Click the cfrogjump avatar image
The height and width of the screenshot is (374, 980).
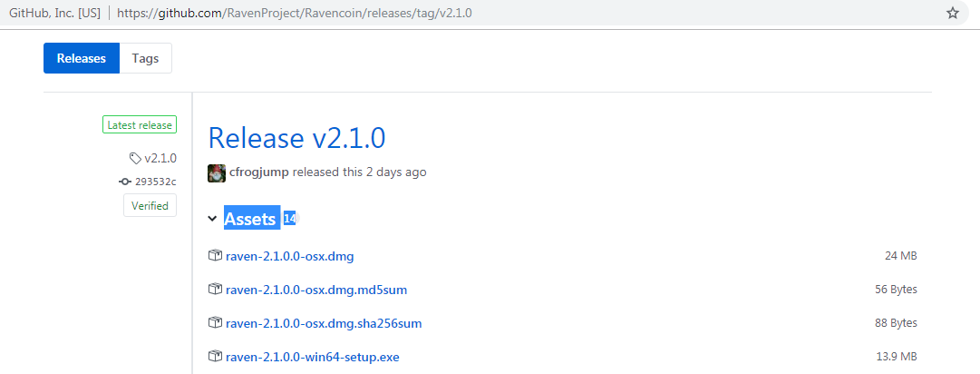tap(217, 173)
